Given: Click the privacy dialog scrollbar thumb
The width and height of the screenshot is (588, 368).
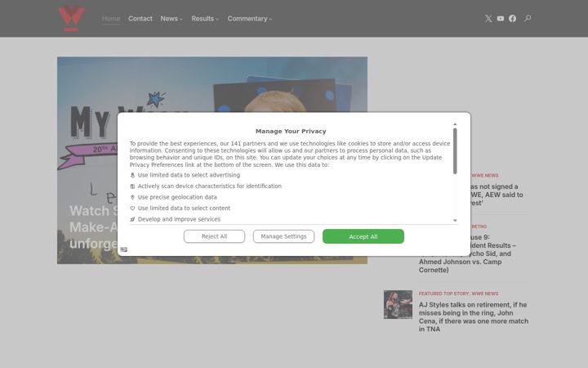Looking at the screenshot, I should (x=455, y=151).
